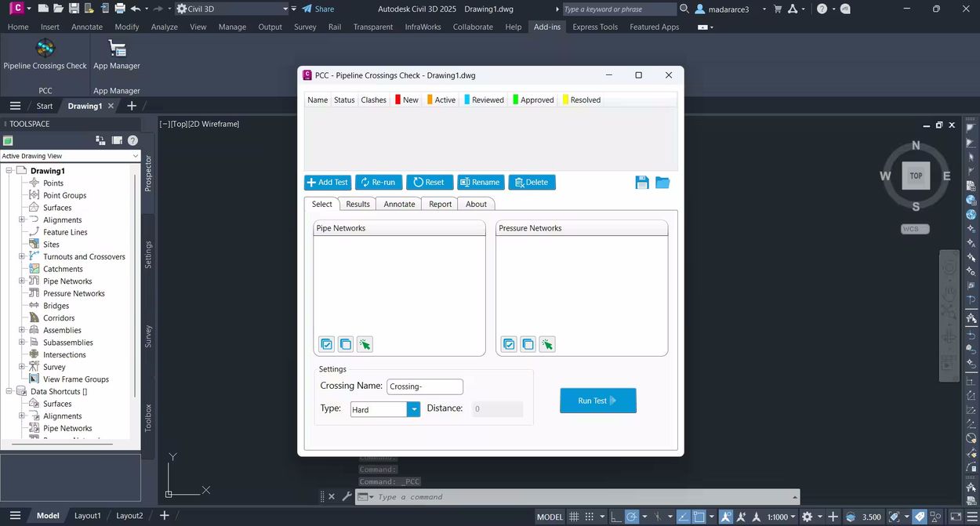980x526 pixels.
Task: Click the red New status color swatch
Action: [397, 100]
